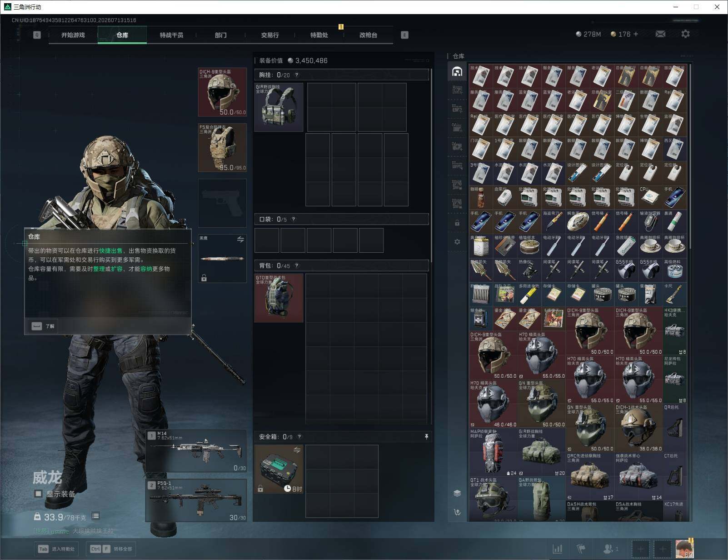This screenshot has height=560, width=728.
Task: Open the statistics bar chart icon
Action: point(558,549)
